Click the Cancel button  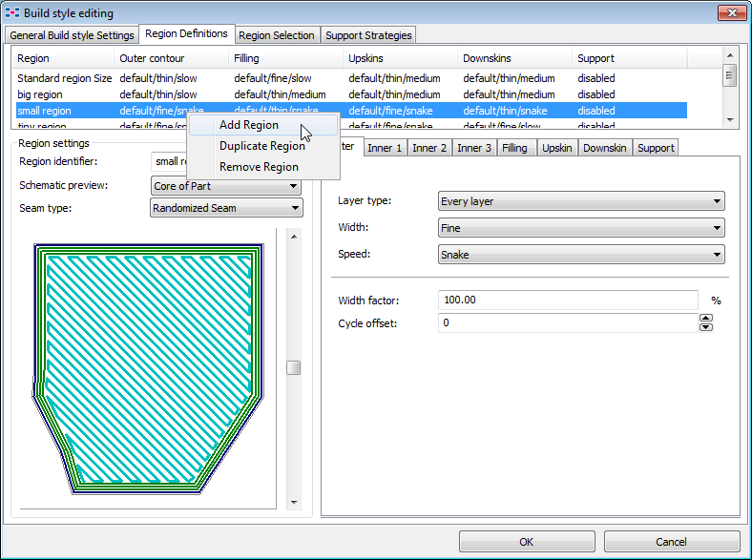pos(671,542)
